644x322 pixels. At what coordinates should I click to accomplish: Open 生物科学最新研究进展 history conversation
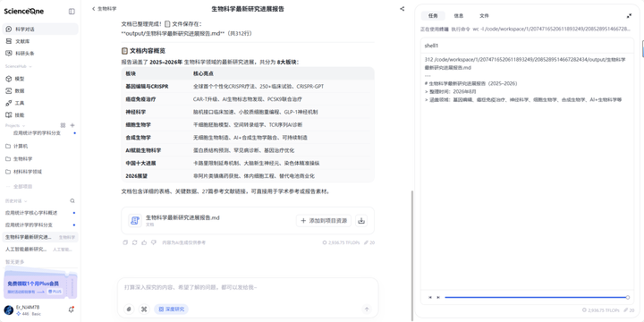point(40,237)
